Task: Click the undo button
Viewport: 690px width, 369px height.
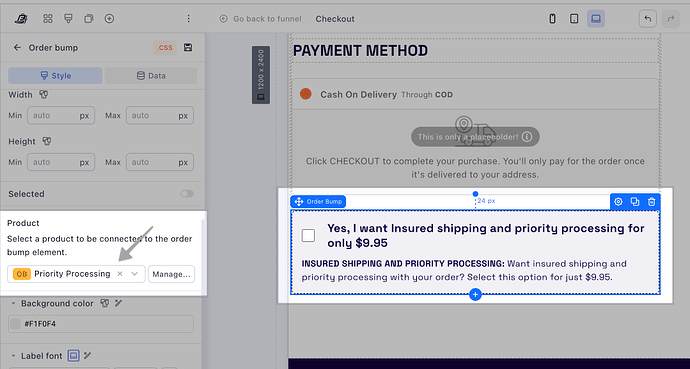Action: [648, 19]
